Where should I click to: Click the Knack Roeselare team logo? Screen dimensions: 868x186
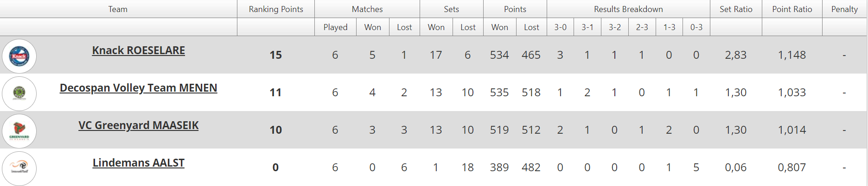click(19, 56)
